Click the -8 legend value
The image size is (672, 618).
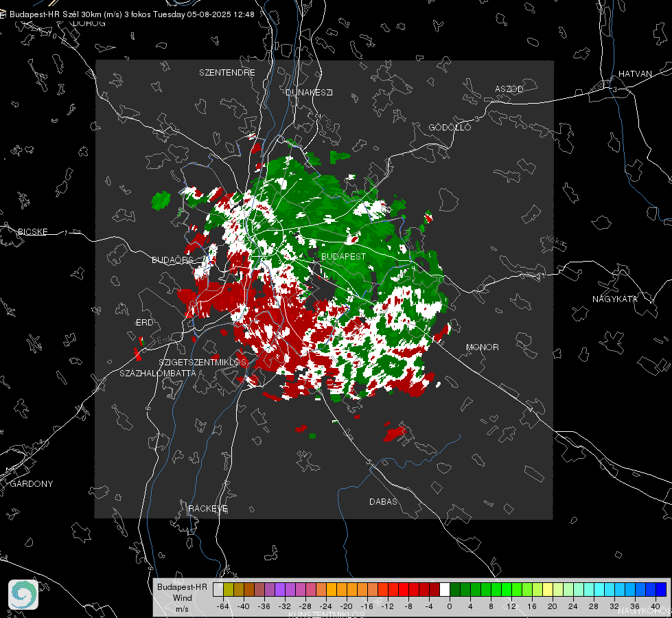[408, 606]
